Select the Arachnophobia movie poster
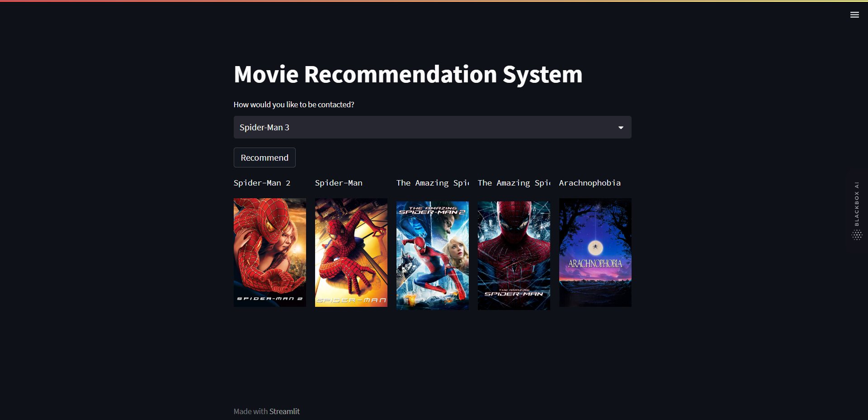 [x=595, y=253]
